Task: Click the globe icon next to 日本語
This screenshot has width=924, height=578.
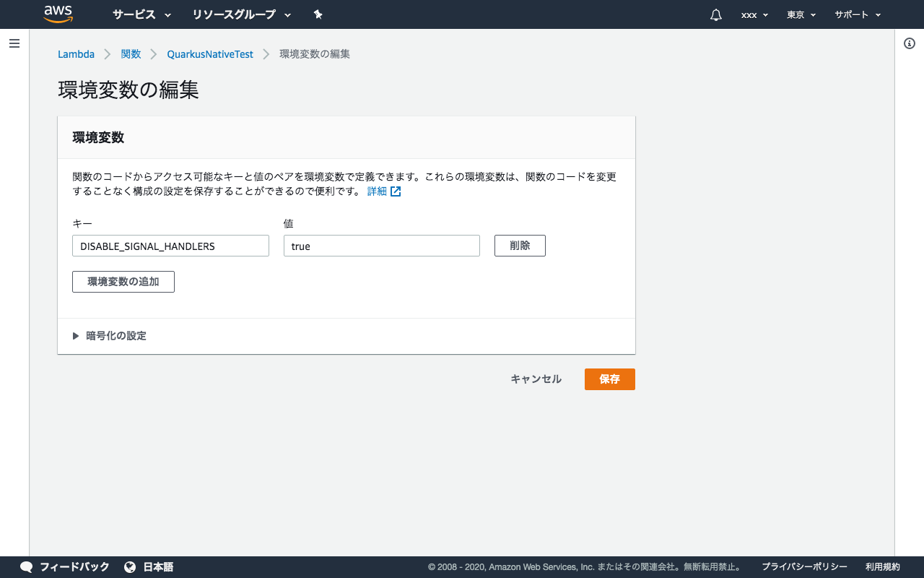Action: (x=131, y=567)
